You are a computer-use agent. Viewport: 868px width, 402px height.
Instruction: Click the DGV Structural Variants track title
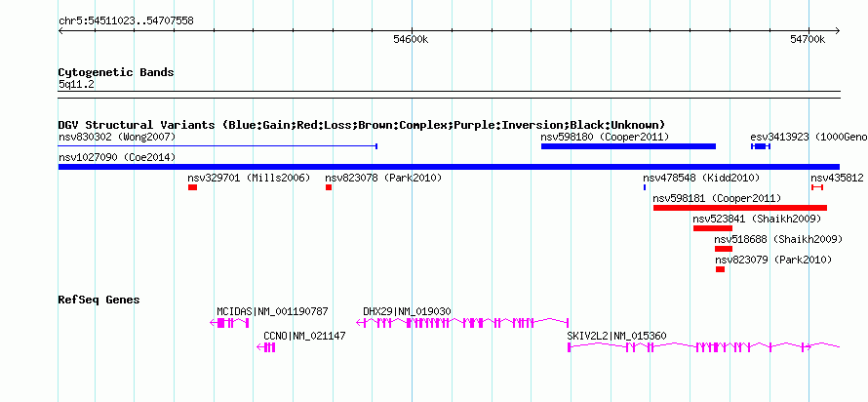click(362, 125)
